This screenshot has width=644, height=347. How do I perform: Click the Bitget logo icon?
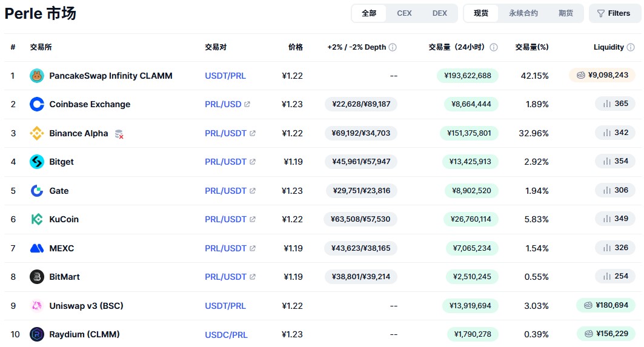pyautogui.click(x=37, y=162)
